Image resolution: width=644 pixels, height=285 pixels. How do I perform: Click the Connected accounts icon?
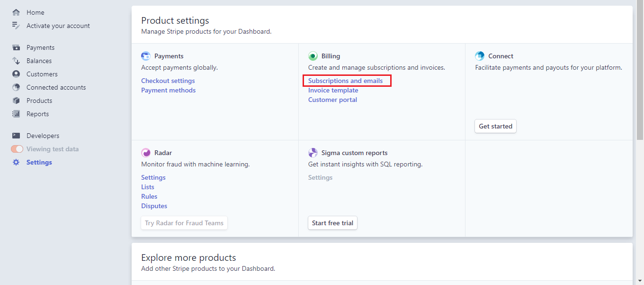coord(16,87)
